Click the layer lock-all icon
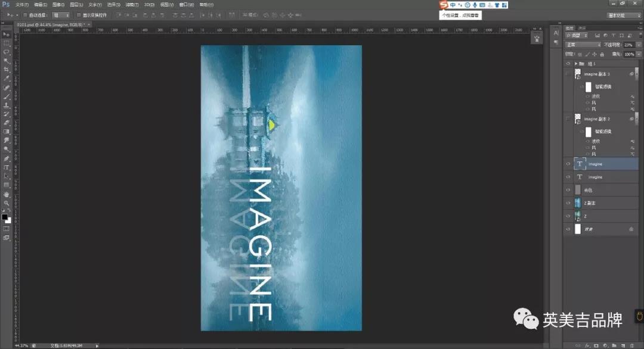644x349 pixels. tap(602, 54)
